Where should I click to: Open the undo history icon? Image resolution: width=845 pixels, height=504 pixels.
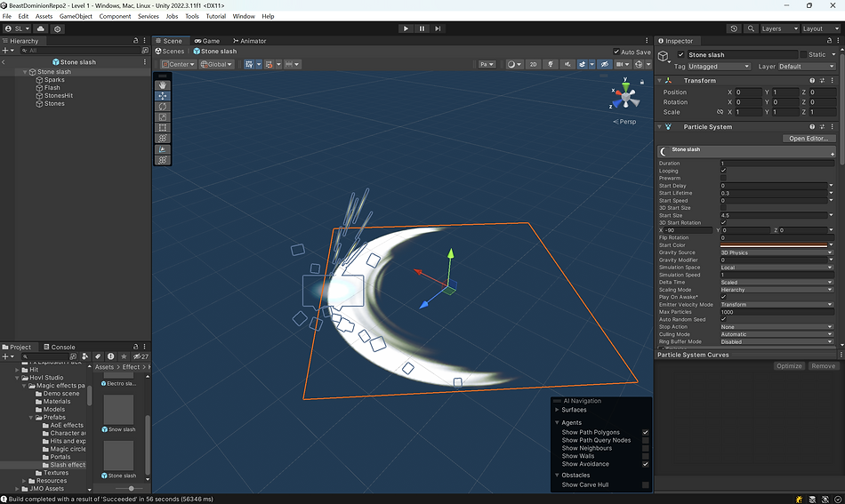[x=734, y=28]
